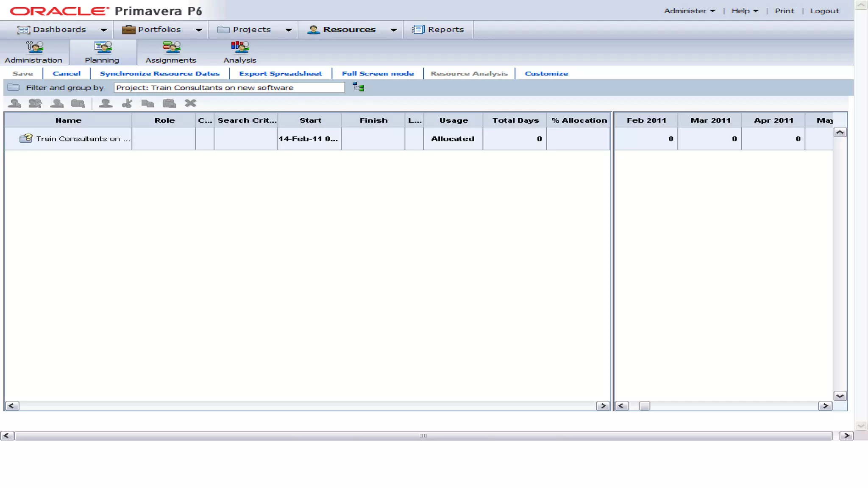
Task: Click the timeline pane scroll-down arrow
Action: [x=840, y=396]
